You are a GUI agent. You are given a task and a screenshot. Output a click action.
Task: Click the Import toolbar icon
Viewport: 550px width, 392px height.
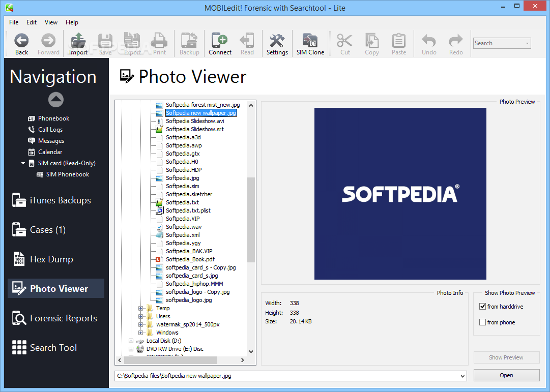[78, 41]
